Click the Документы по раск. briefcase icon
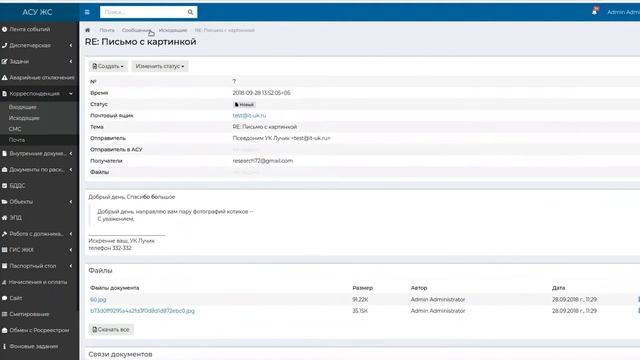 coord(4,169)
